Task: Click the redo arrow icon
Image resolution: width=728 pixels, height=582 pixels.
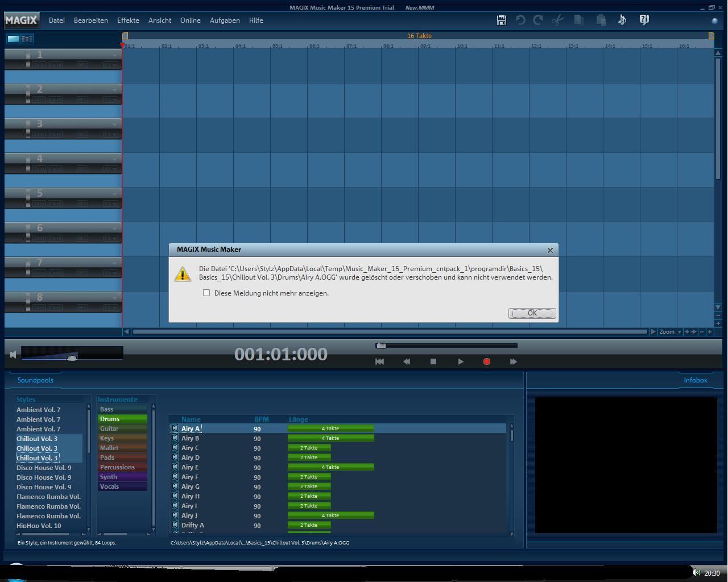Action: [x=538, y=20]
